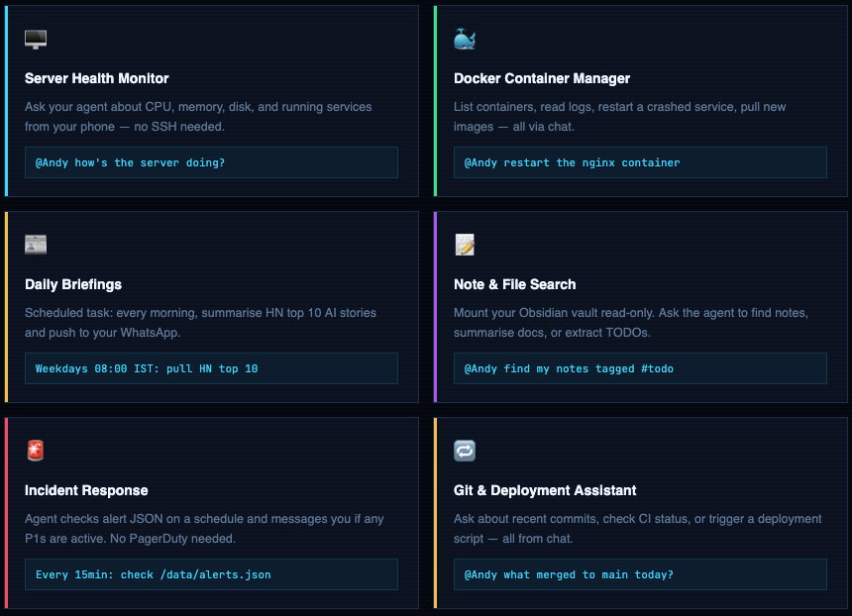Click the memo pencil notepad icon
This screenshot has height=616, width=852.
[x=465, y=246]
